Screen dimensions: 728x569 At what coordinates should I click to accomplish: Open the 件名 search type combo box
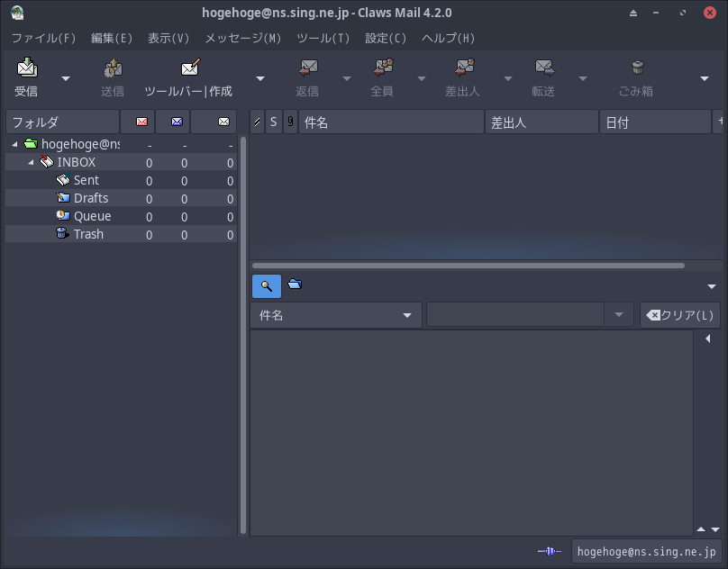point(336,315)
